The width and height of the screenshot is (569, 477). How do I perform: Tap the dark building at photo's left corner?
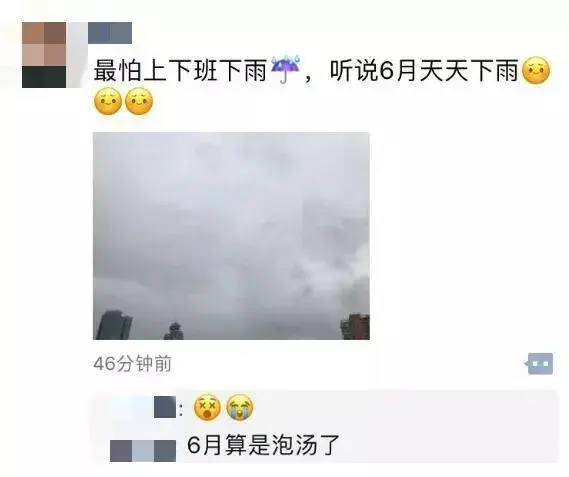point(113,325)
